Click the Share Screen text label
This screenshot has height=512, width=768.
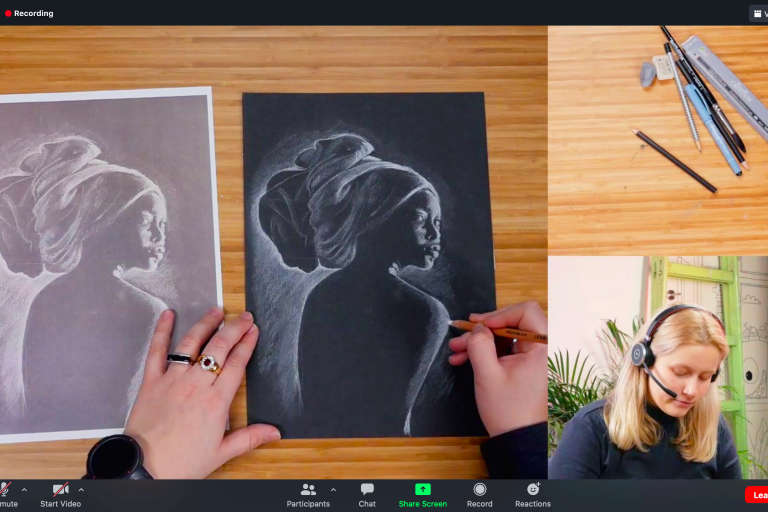423,504
